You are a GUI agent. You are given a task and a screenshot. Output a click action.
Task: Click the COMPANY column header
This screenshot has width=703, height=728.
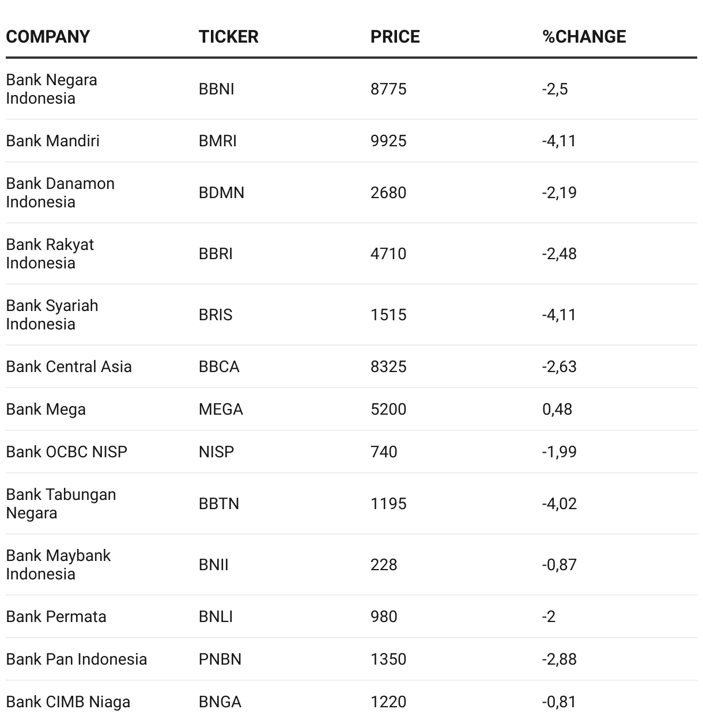(48, 37)
